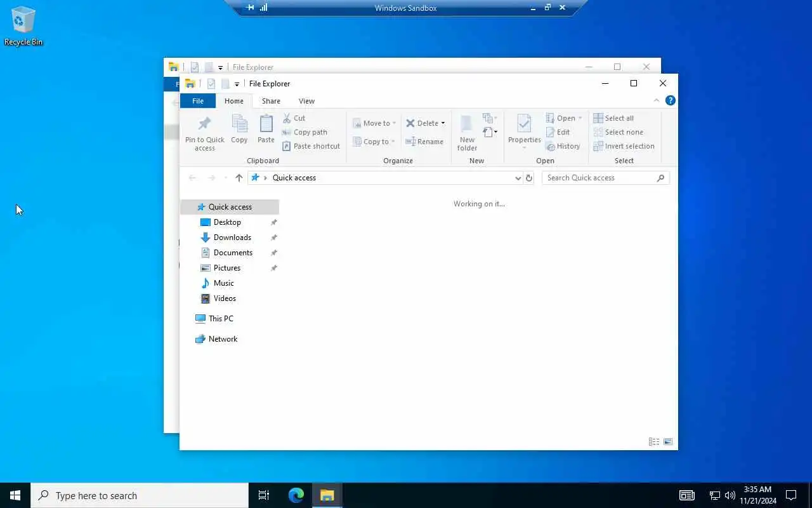Click the Quick access address bar
Screen dimensions: 812x508
point(381,178)
